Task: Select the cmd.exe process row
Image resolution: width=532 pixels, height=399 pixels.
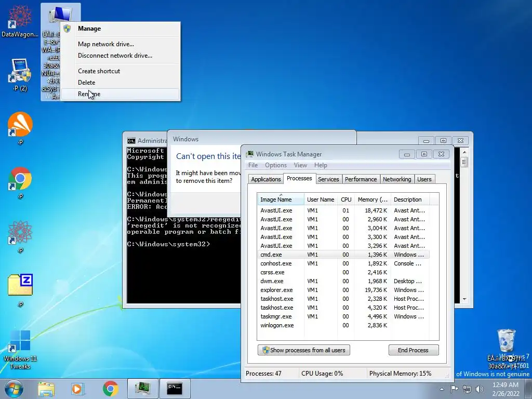Action: pos(343,255)
